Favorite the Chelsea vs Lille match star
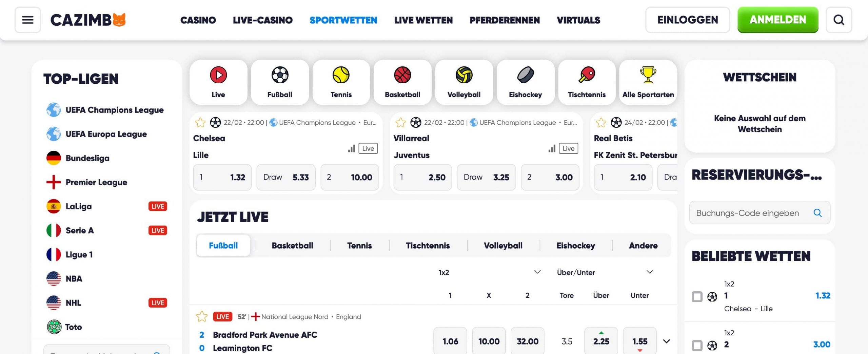This screenshot has height=354, width=868. click(x=200, y=122)
